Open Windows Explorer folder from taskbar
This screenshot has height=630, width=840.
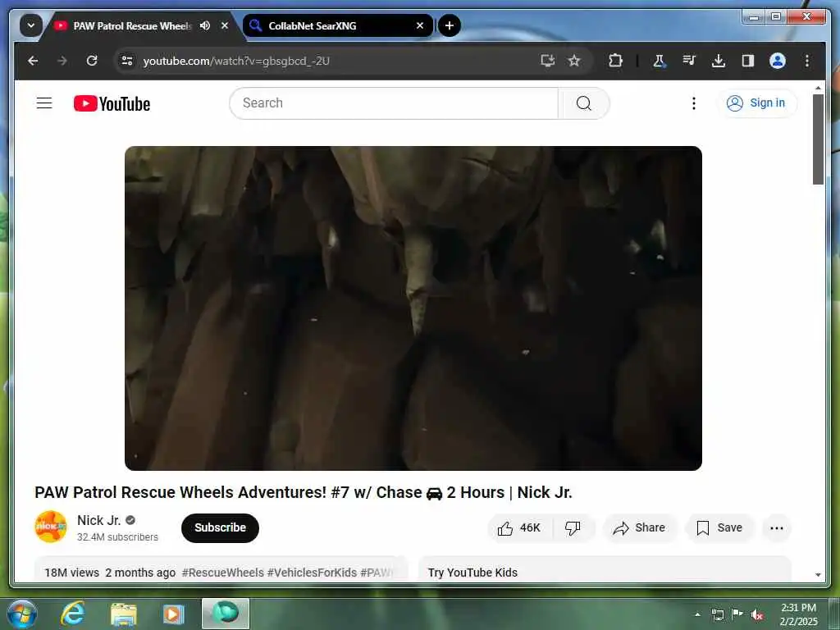point(123,614)
